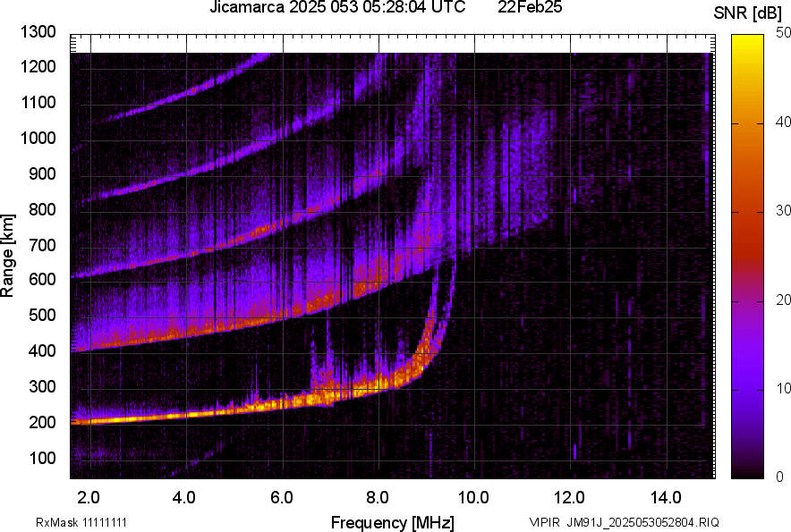Image resolution: width=791 pixels, height=532 pixels.
Task: Select the 100 range tick label
Action: pos(41,458)
